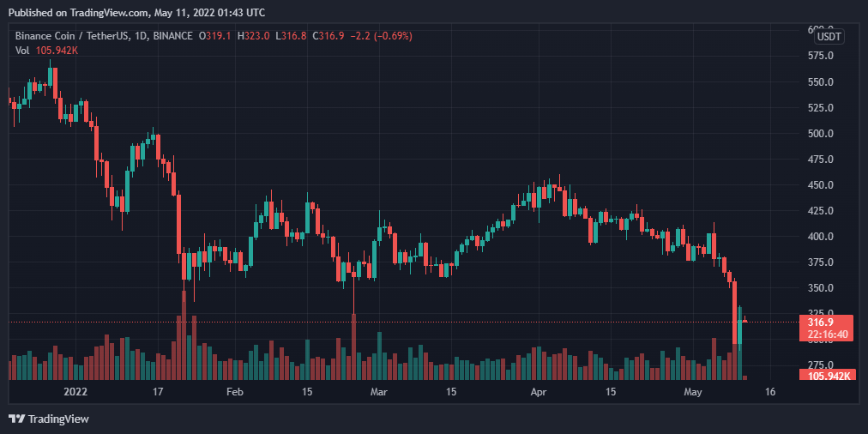868x434 pixels.
Task: Click the 450.0 price axis label
Action: [822, 185]
